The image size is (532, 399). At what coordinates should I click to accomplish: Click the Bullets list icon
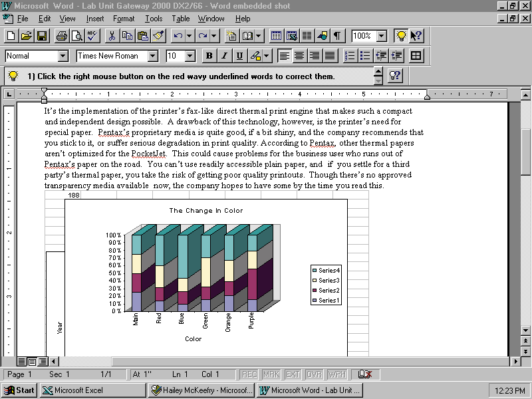click(364, 56)
